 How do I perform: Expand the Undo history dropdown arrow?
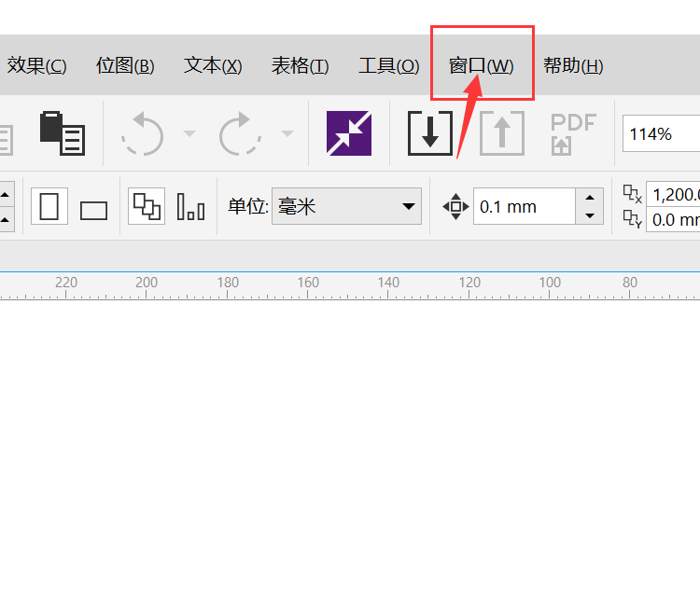189,133
